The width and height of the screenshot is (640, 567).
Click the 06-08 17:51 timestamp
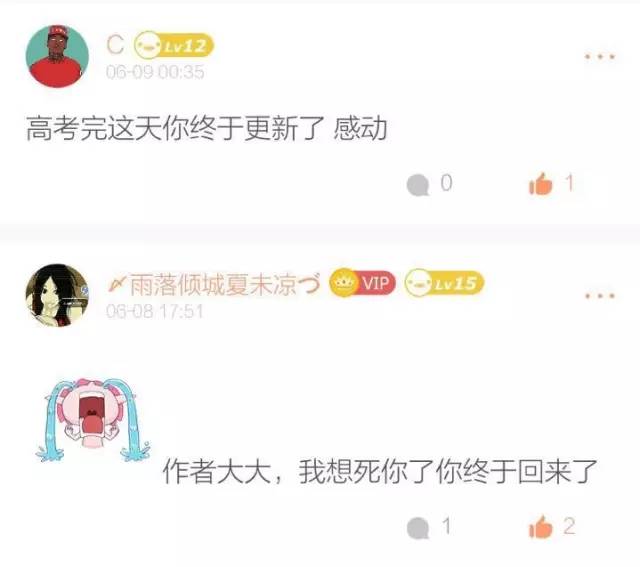coord(154,311)
